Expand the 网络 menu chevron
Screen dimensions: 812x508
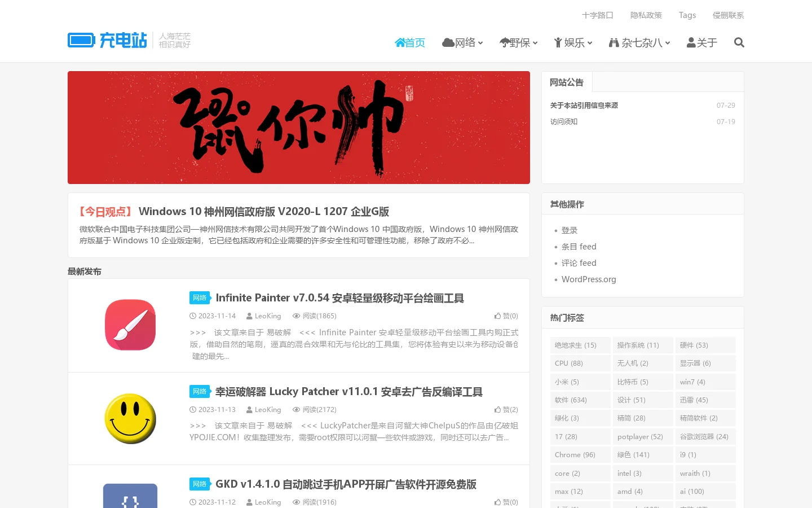(x=480, y=43)
